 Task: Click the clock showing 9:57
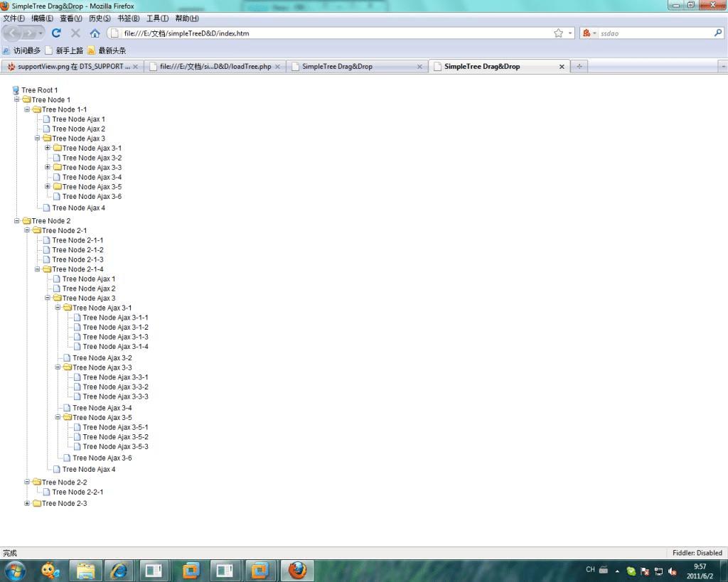700,566
